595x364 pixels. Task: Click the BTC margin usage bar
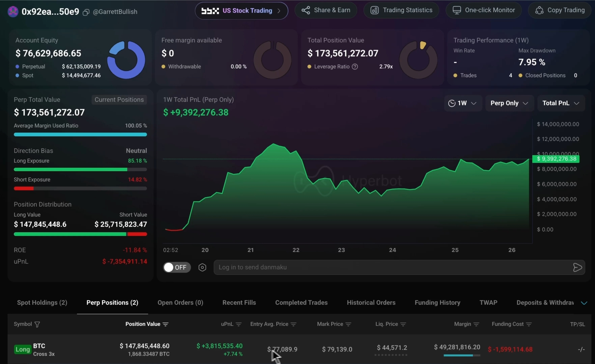point(462,355)
